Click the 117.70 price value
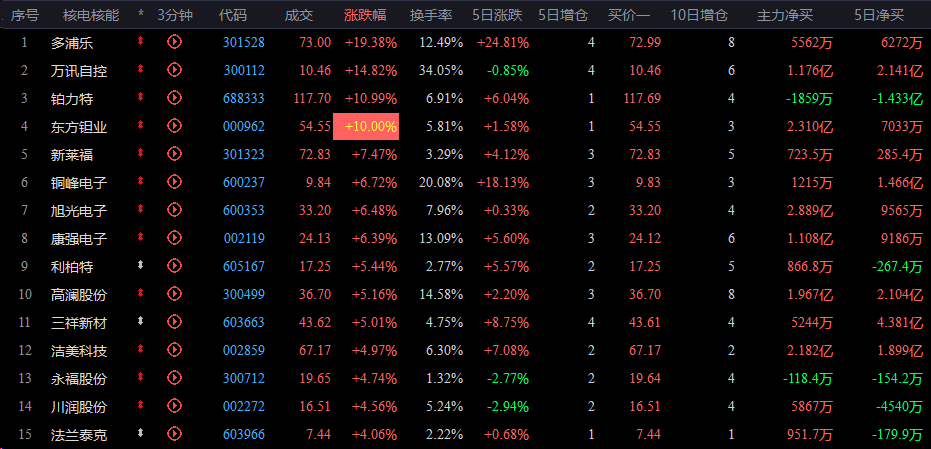 pos(312,98)
